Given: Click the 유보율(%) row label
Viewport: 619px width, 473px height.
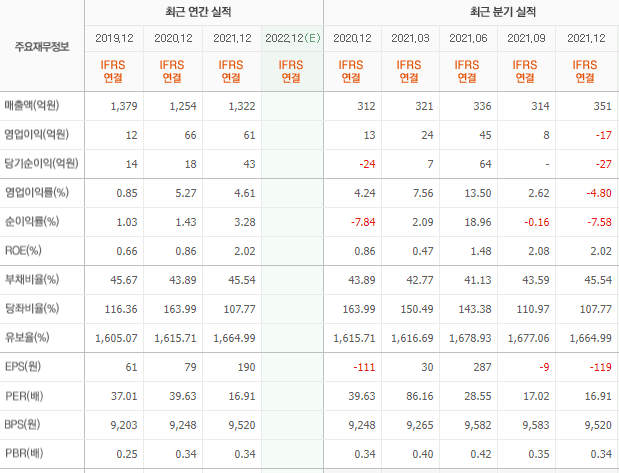Looking at the screenshot, I should click(27, 338).
